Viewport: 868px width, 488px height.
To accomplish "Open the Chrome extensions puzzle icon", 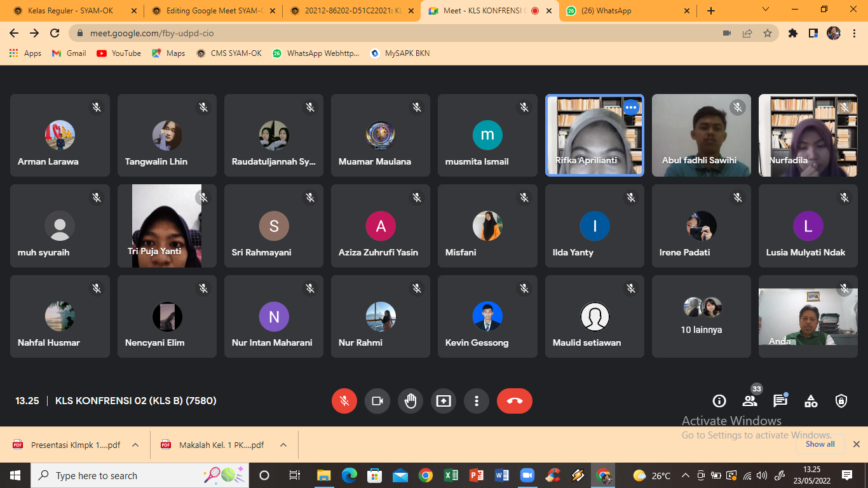I will 793,33.
